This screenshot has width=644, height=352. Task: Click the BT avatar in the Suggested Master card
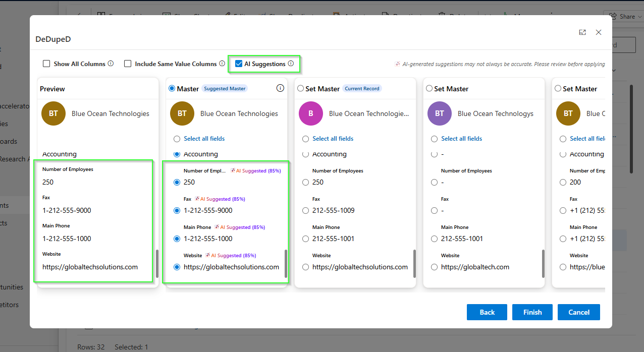pyautogui.click(x=182, y=113)
